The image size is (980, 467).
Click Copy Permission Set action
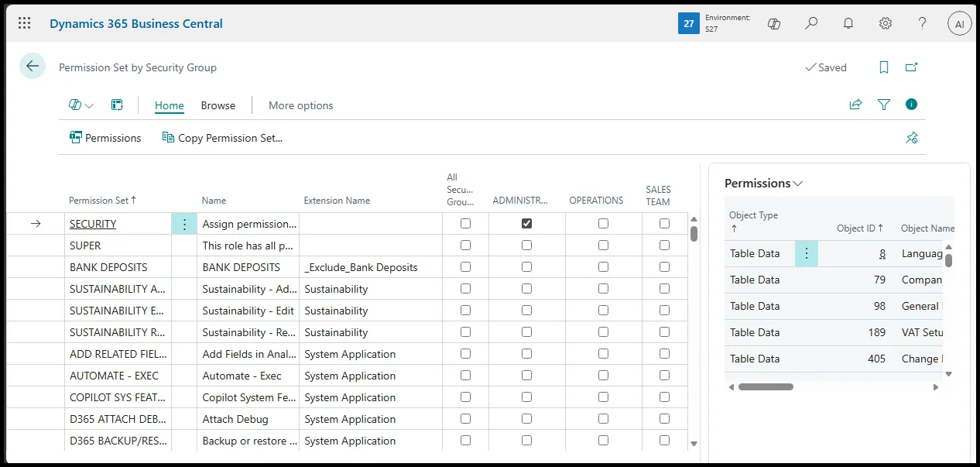point(222,138)
